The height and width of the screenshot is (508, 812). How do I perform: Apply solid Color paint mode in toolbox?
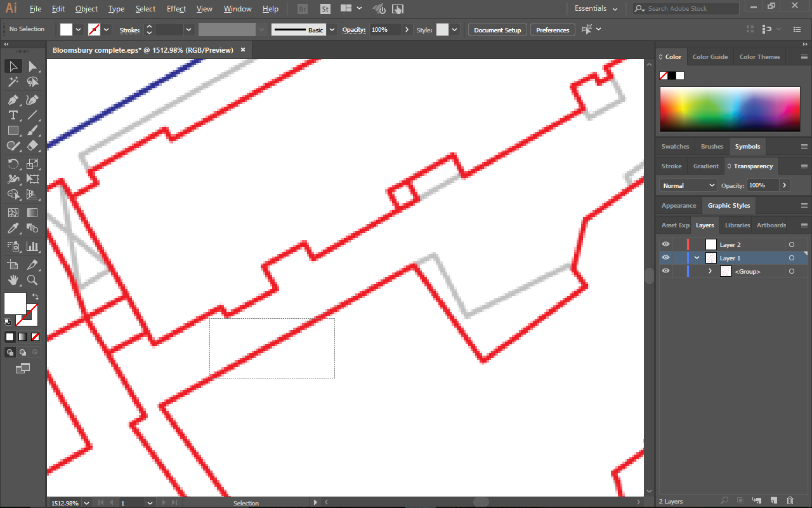click(10, 337)
